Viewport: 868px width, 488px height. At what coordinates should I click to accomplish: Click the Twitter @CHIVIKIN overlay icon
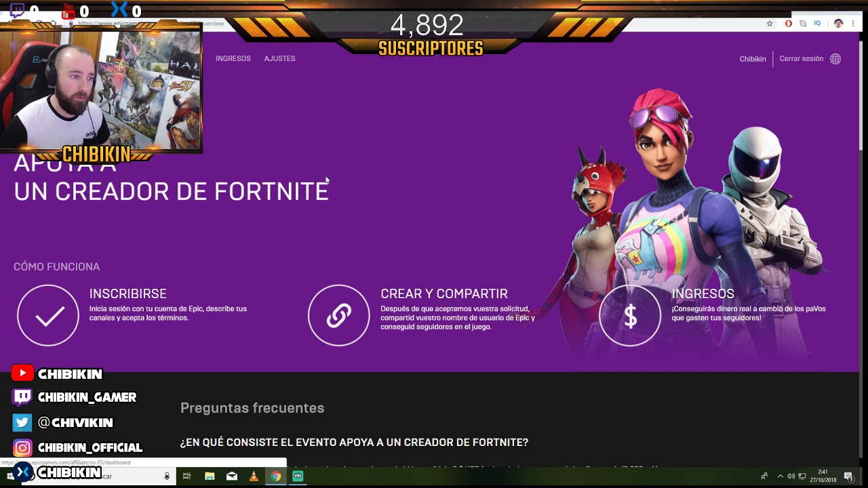point(22,422)
